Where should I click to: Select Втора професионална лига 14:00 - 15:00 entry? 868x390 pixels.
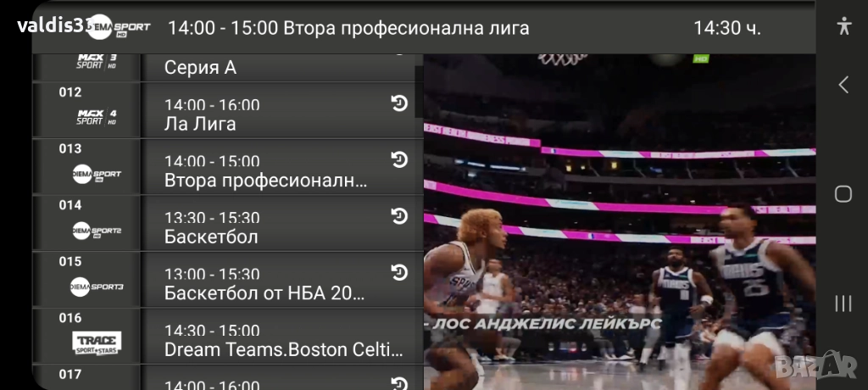[x=282, y=166]
